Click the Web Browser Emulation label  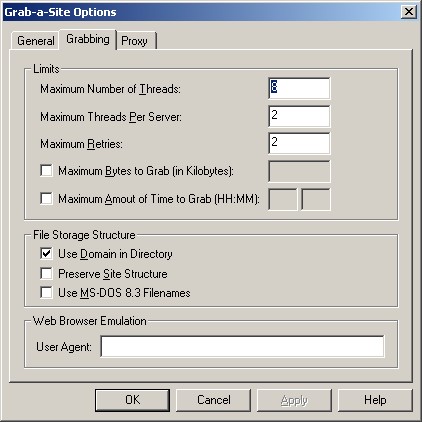pyautogui.click(x=90, y=321)
